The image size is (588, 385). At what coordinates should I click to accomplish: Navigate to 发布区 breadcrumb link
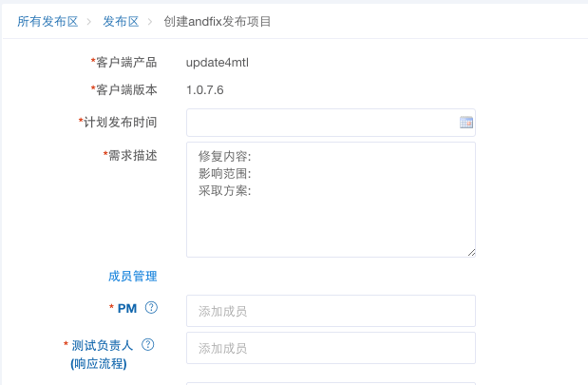pyautogui.click(x=120, y=21)
